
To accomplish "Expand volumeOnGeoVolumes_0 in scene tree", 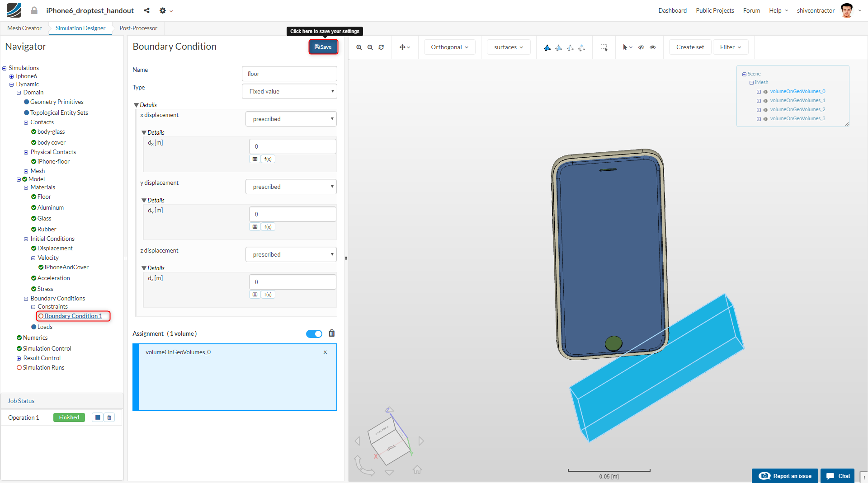I will click(x=759, y=92).
